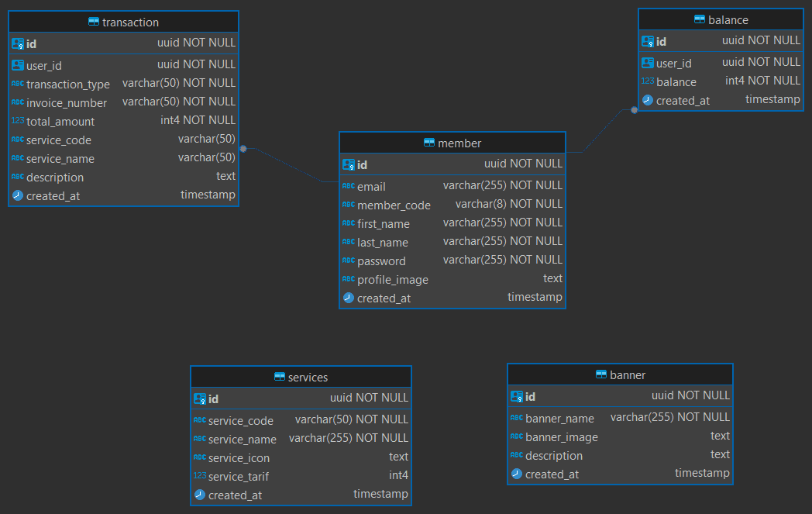Click the key icon of services id
The width and height of the screenshot is (812, 514).
(200, 398)
